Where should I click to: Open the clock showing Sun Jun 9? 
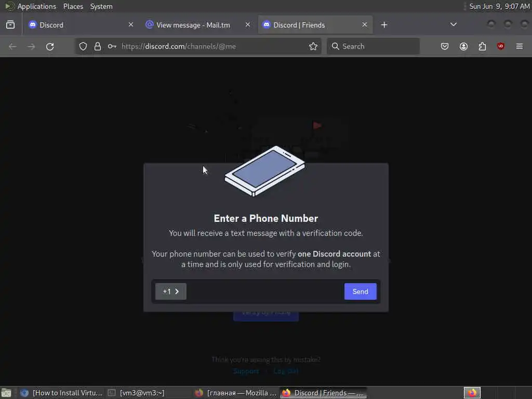[x=499, y=6]
